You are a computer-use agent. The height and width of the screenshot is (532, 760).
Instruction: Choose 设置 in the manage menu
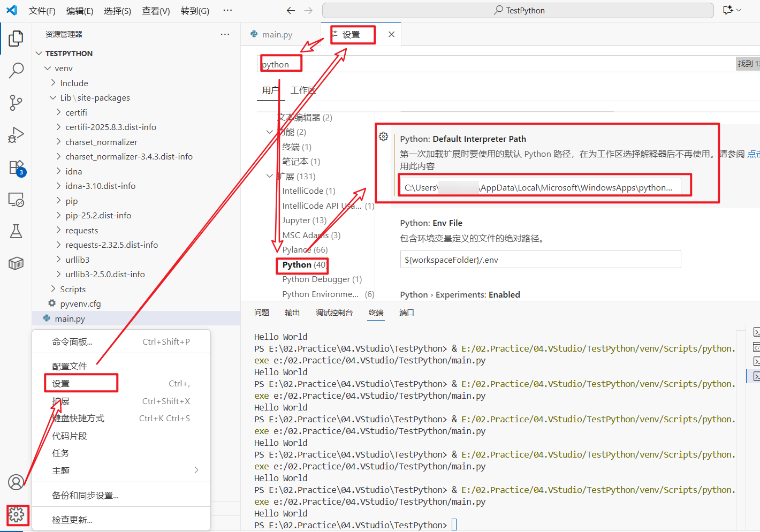click(121, 383)
